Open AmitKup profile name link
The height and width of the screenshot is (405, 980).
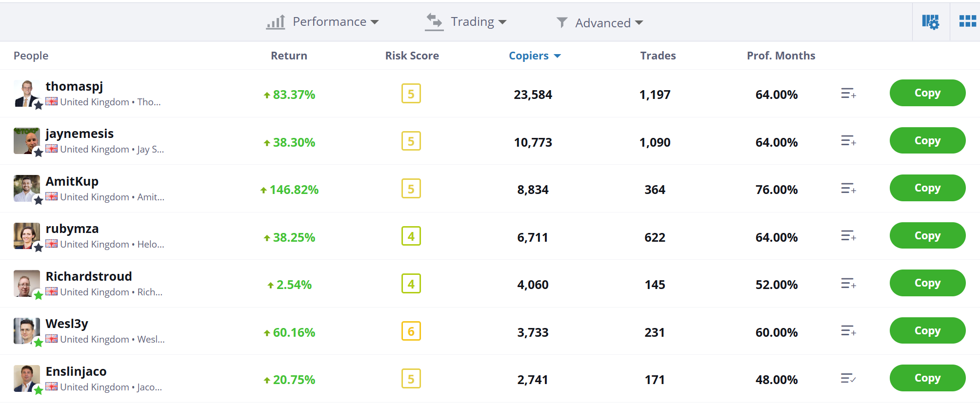(72, 181)
